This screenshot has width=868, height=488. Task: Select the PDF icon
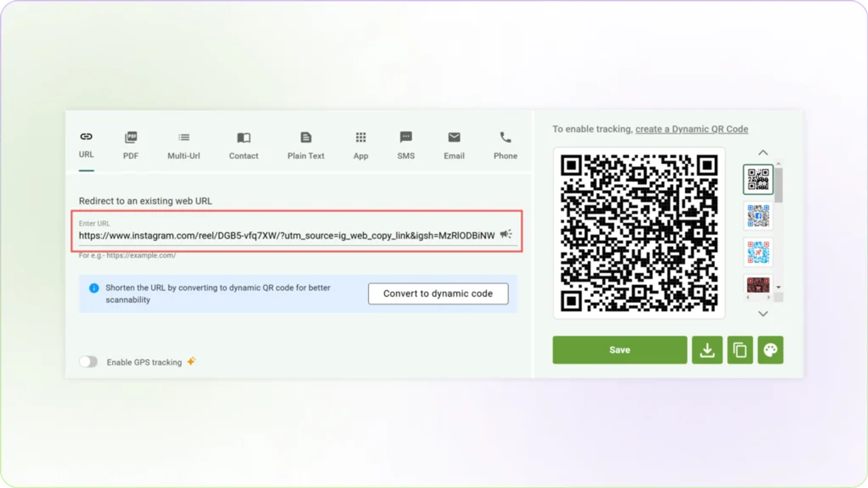click(x=131, y=137)
